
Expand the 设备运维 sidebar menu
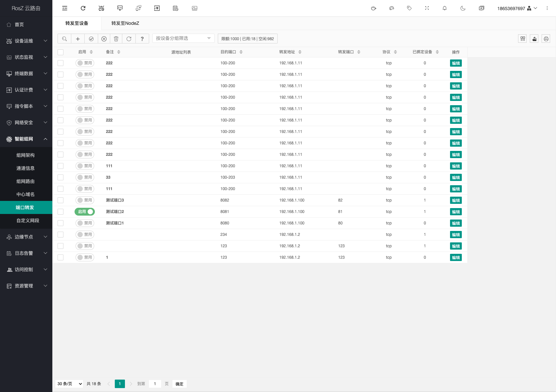[x=26, y=41]
